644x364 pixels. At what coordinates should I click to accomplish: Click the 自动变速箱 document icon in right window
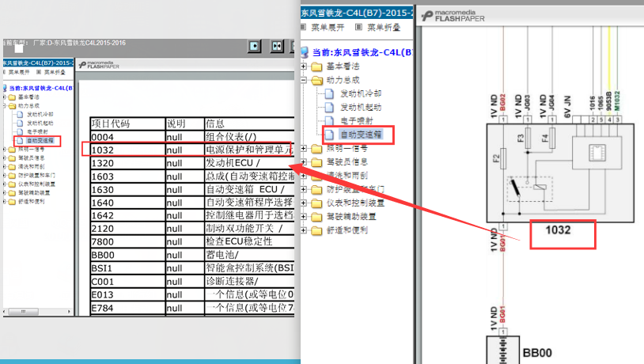click(329, 135)
